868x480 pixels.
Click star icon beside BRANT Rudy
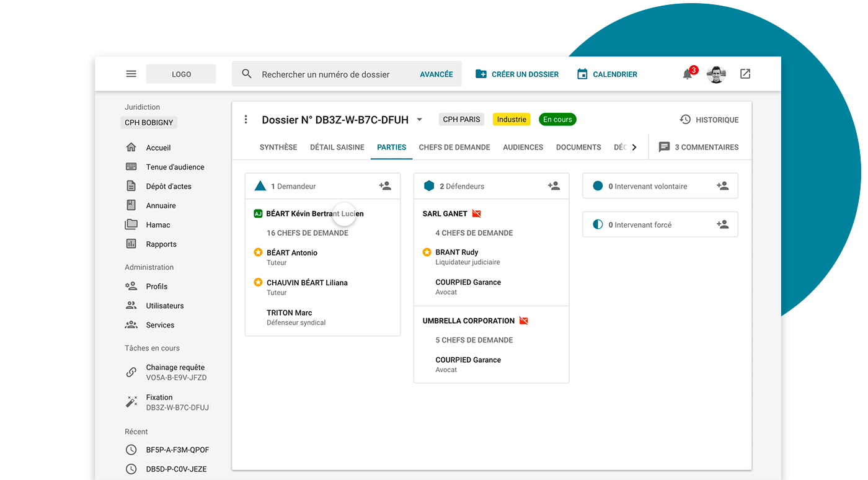(427, 252)
